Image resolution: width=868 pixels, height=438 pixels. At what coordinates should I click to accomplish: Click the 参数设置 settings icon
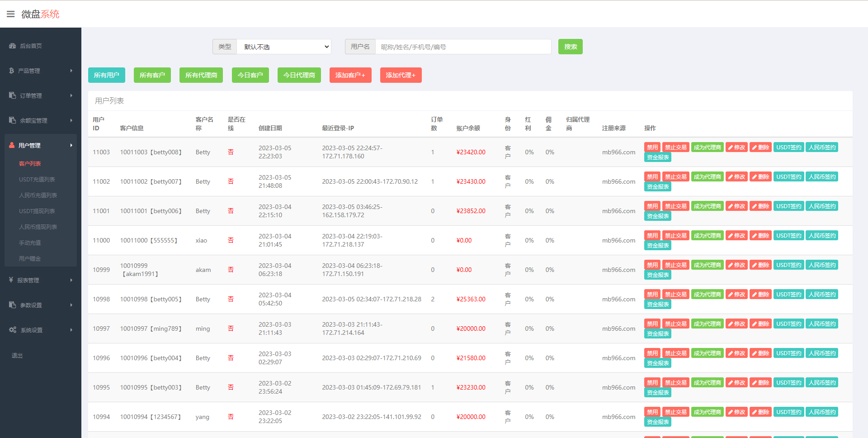click(11, 305)
